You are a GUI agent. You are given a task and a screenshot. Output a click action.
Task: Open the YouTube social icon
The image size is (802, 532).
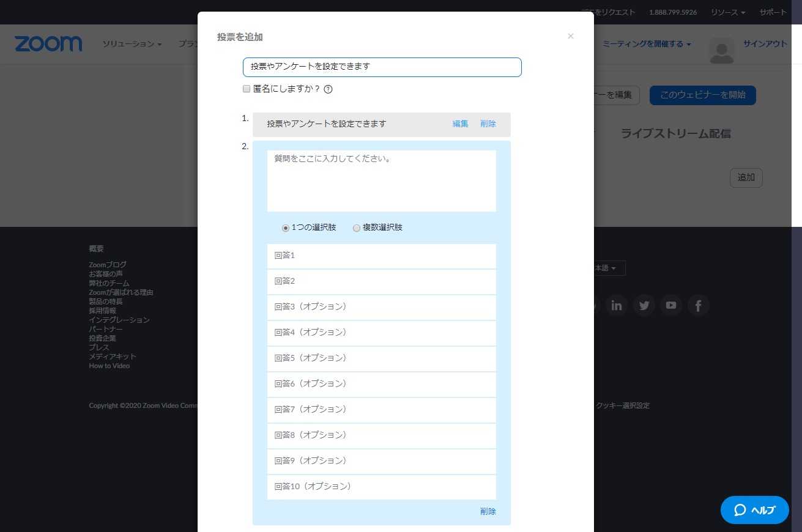pos(671,305)
